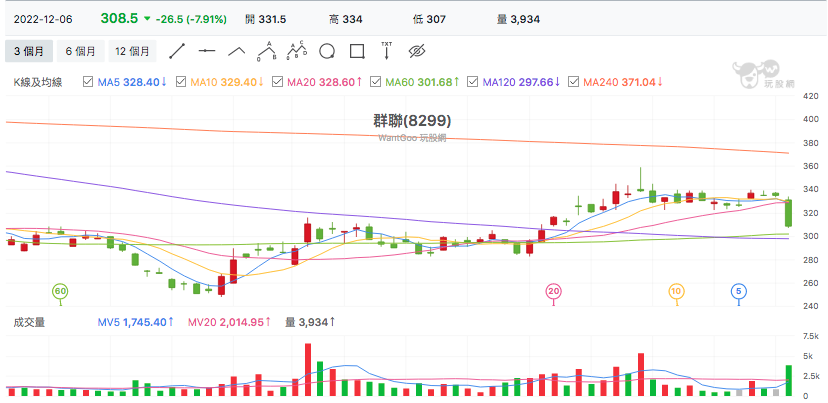This screenshot has width=828, height=403.
Task: Click the date 2022-12-06
Action: 43,20
